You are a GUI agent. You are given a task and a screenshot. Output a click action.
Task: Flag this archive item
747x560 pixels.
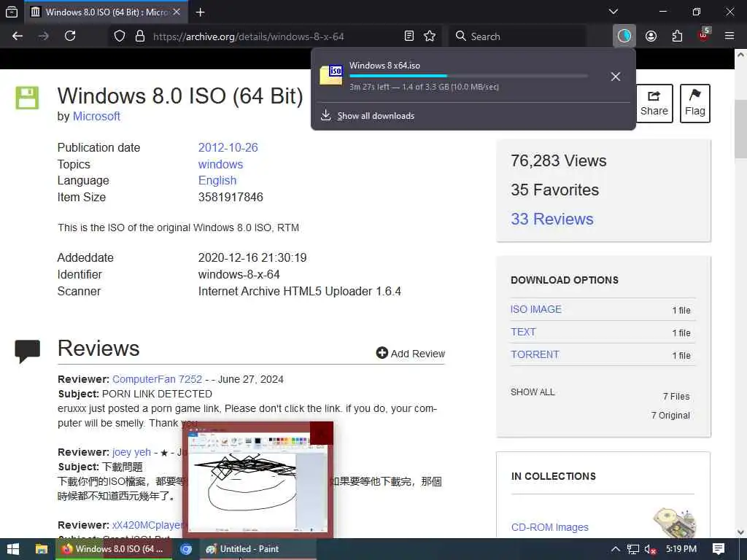tap(694, 104)
